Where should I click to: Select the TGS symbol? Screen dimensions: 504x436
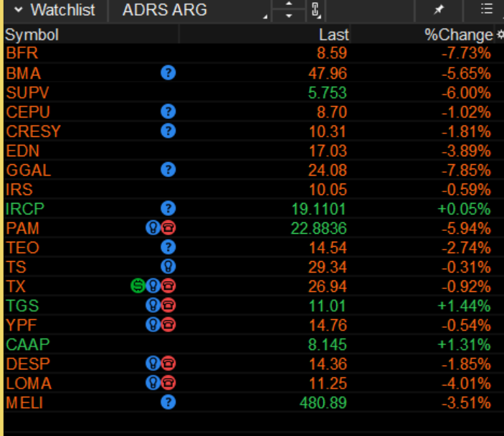click(22, 305)
